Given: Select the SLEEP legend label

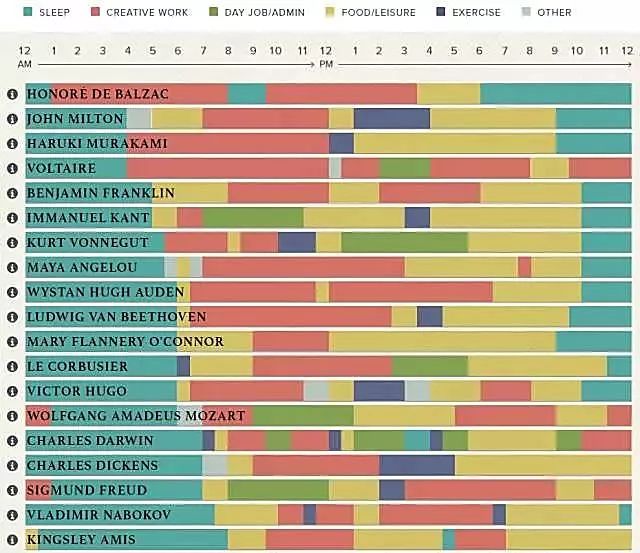Looking at the screenshot, I should tap(54, 12).
